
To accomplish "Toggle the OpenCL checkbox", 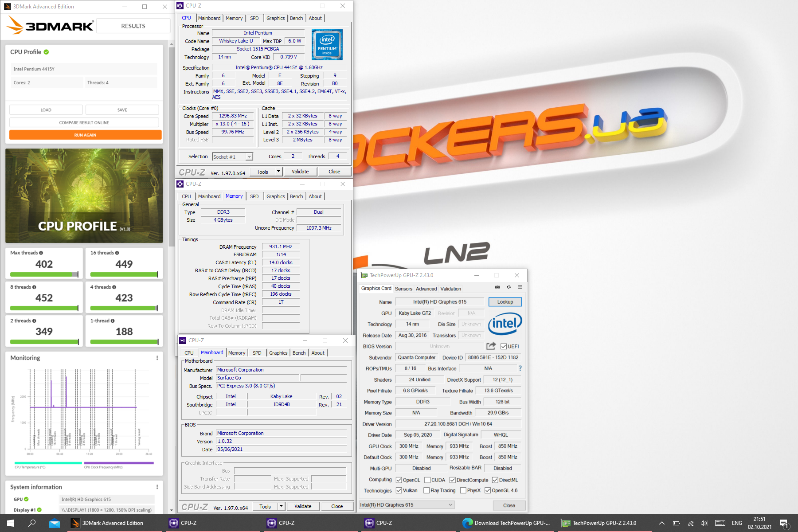I will tap(399, 480).
